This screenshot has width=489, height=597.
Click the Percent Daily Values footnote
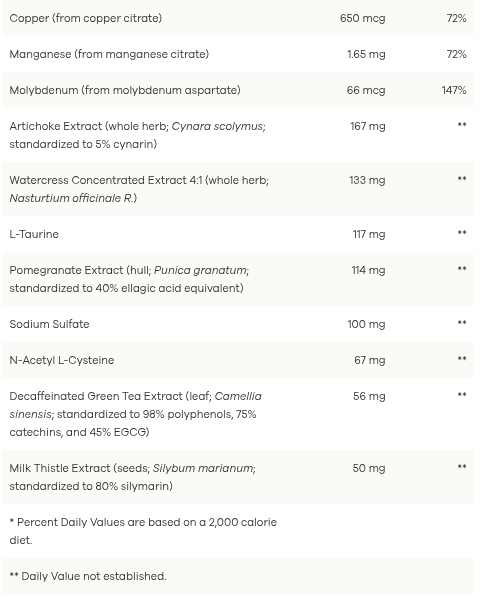(143, 531)
